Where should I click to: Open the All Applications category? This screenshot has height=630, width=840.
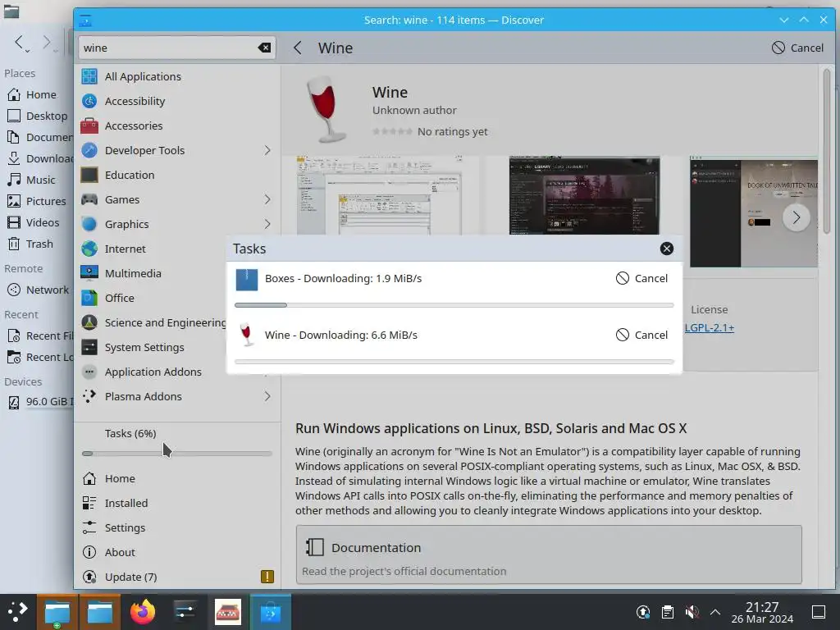(x=177, y=76)
